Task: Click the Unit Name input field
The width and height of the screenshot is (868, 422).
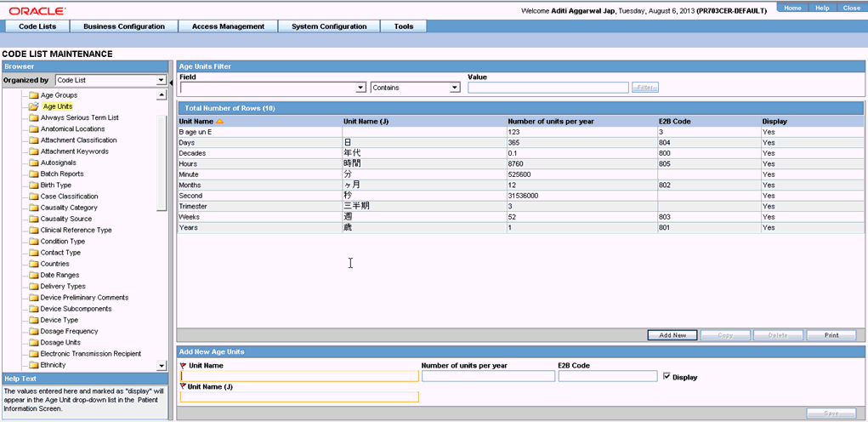Action: (x=299, y=376)
